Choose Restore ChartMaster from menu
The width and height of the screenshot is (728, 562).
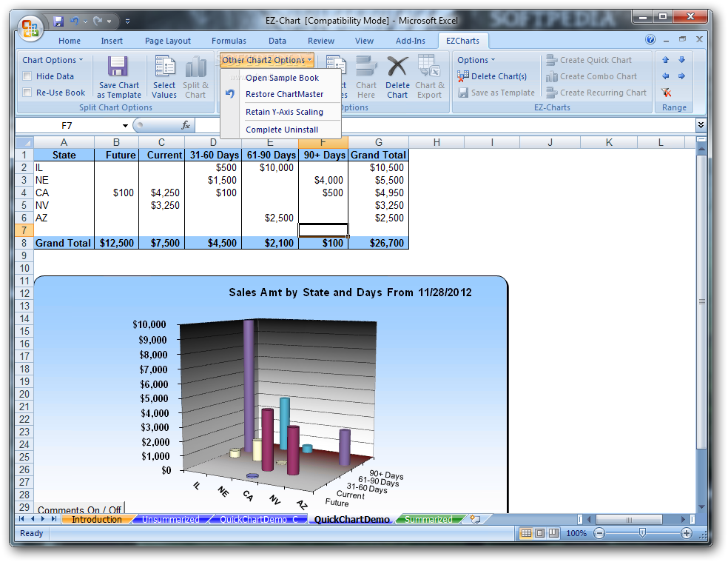[x=284, y=94]
